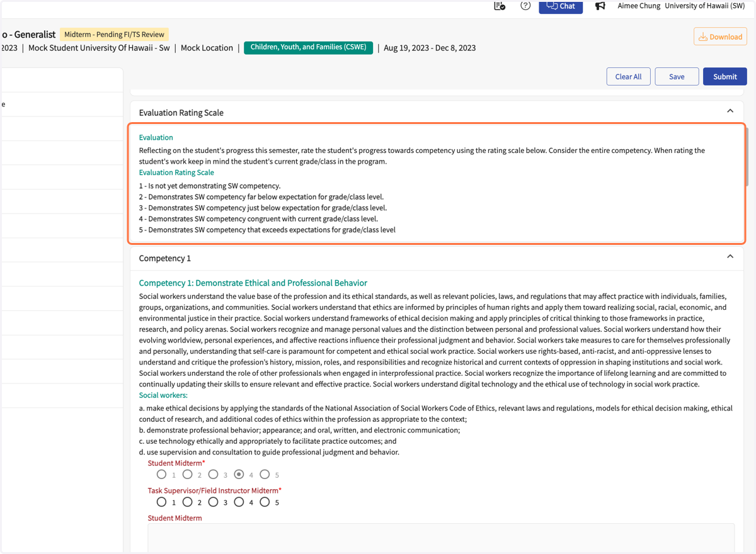Click the green Social workers: subheading
The height and width of the screenshot is (554, 756).
pos(163,395)
